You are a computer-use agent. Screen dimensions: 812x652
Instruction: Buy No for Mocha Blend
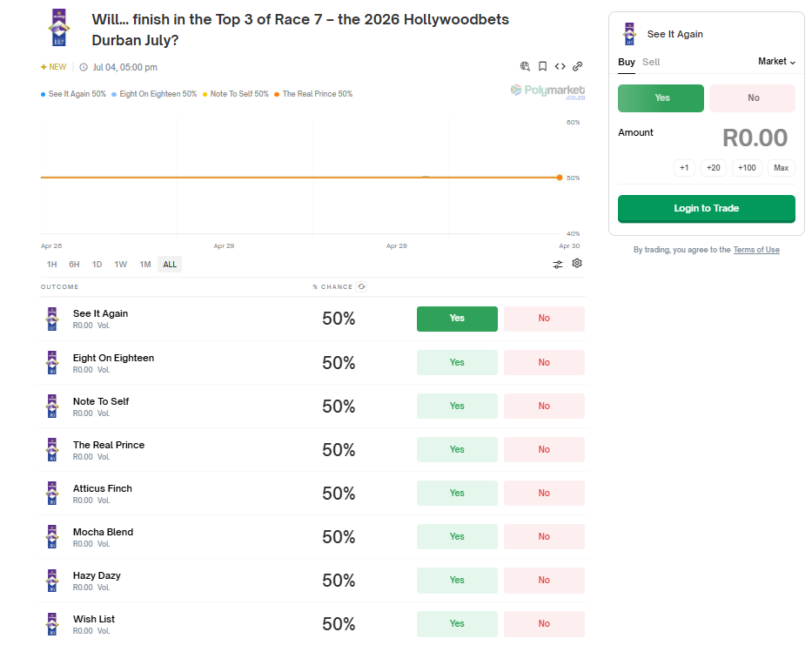click(544, 536)
